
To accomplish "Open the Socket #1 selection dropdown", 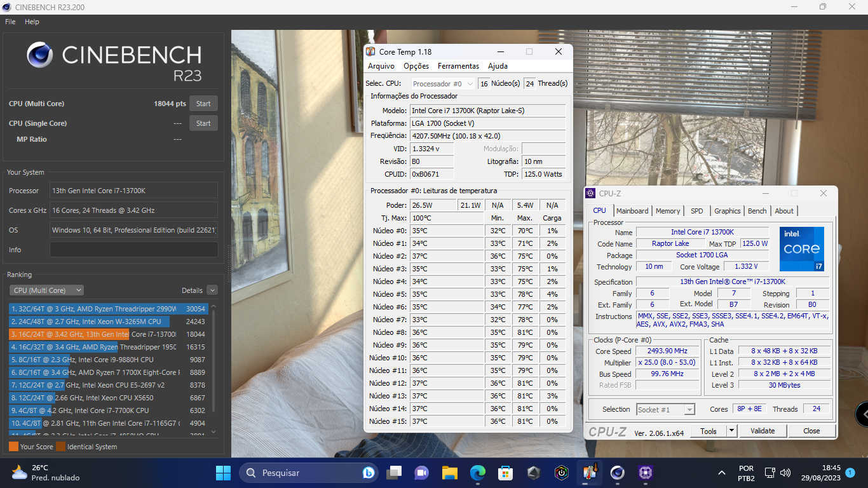I will click(x=665, y=410).
